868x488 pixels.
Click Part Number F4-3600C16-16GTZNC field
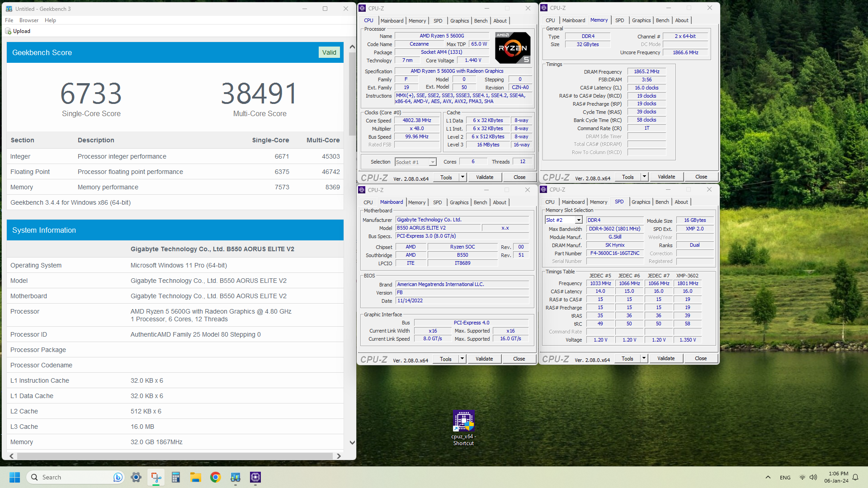pyautogui.click(x=615, y=253)
